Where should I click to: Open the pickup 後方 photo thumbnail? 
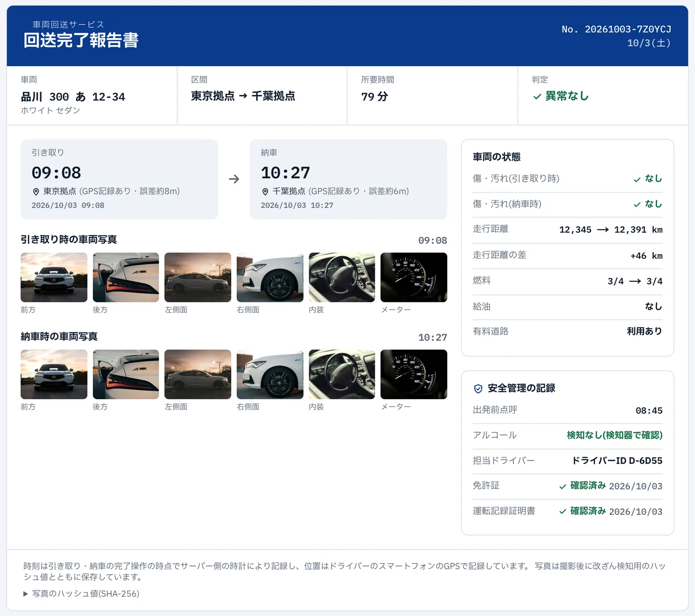coord(126,277)
